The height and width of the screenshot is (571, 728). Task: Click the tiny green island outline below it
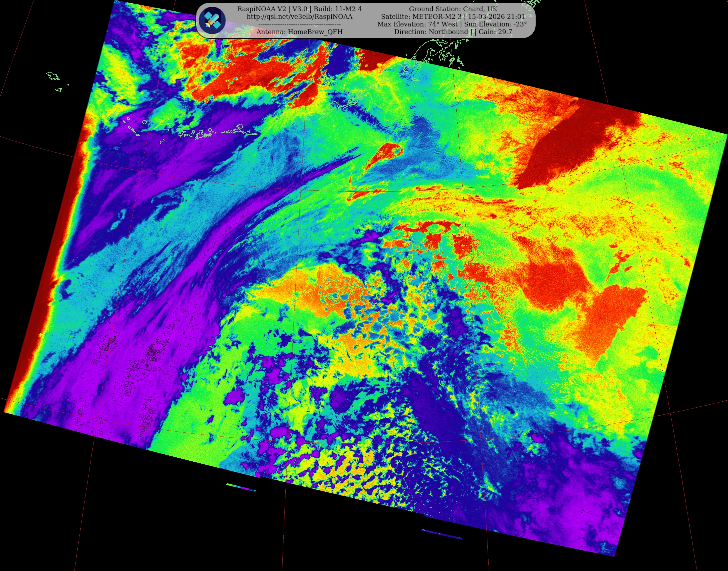(59, 90)
